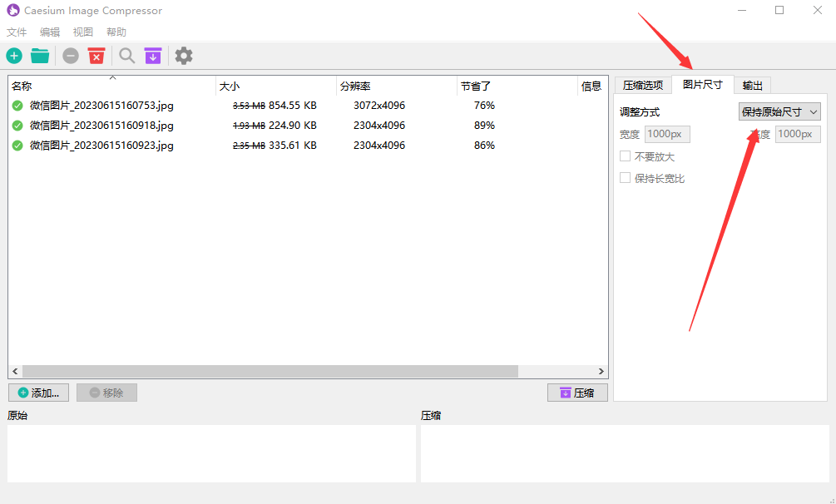Sort by the 名称 column header
This screenshot has height=504, width=836.
tap(112, 86)
